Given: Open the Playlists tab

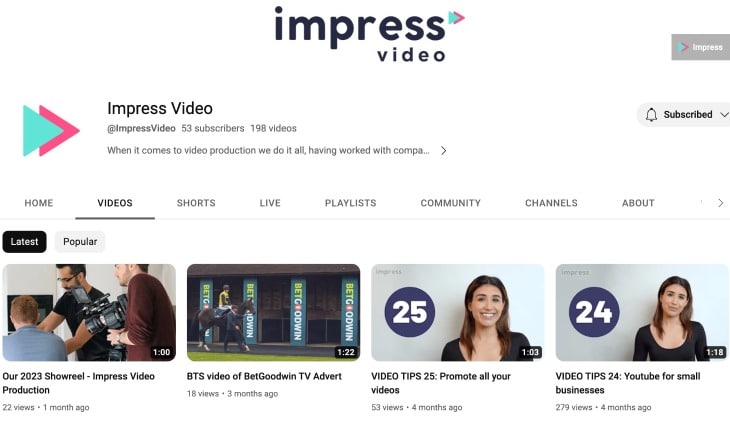Looking at the screenshot, I should tap(351, 203).
